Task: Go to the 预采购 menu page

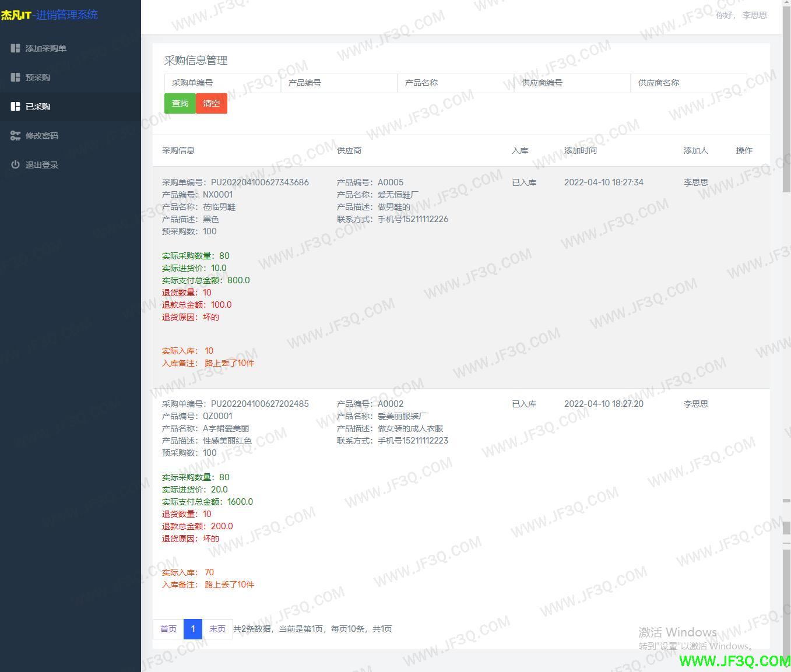Action: tap(38, 78)
